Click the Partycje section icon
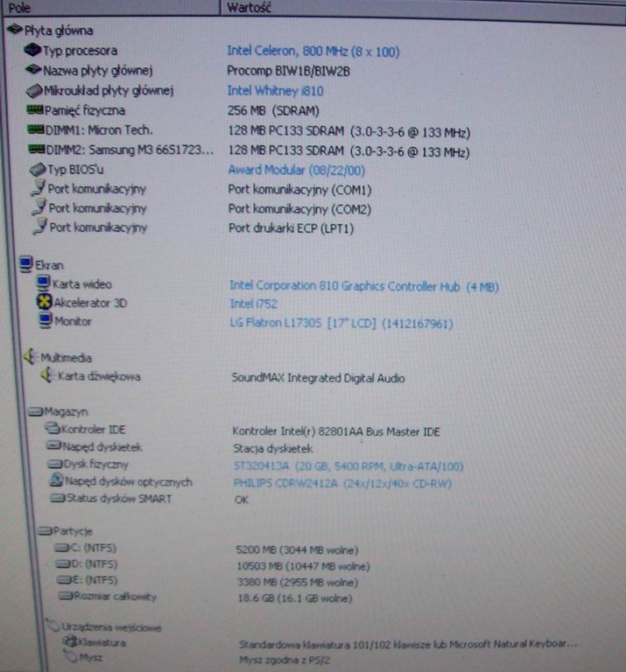This screenshot has width=626, height=672. [45, 531]
